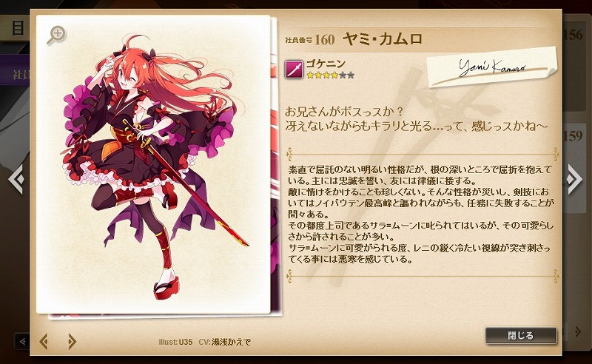Click the magnifier zoom icon on portrait
This screenshot has height=364, width=592.
(56, 36)
